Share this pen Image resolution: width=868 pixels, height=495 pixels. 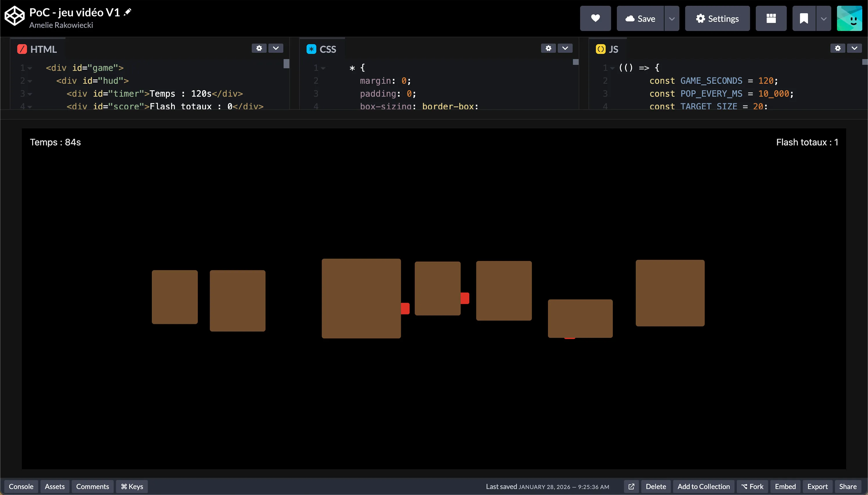pyautogui.click(x=847, y=487)
